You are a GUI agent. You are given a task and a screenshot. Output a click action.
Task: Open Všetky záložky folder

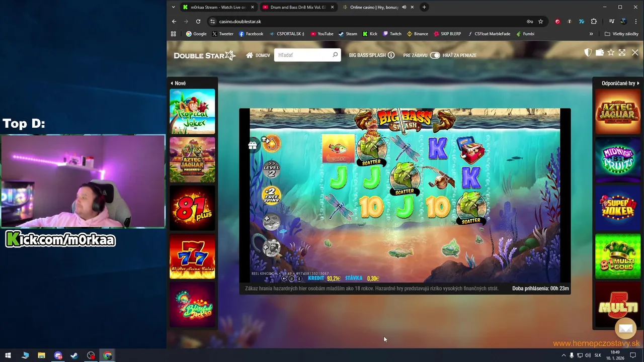pos(622,34)
